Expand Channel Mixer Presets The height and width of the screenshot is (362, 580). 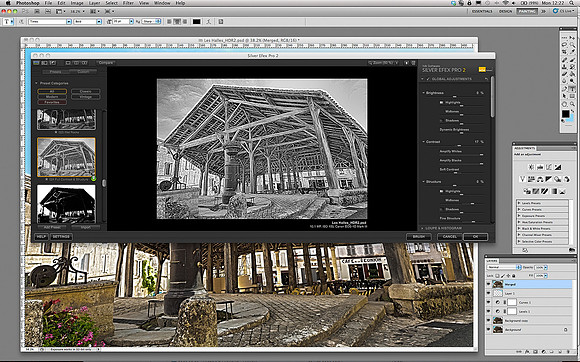tap(519, 235)
